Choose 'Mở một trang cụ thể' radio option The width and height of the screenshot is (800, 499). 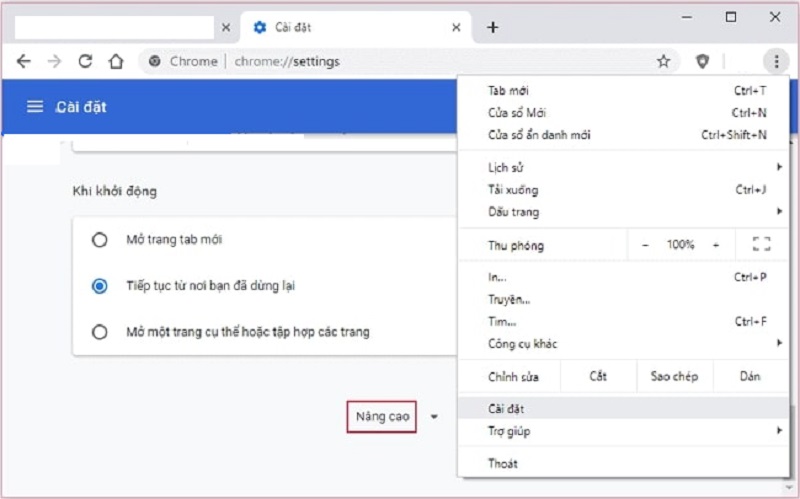(99, 331)
